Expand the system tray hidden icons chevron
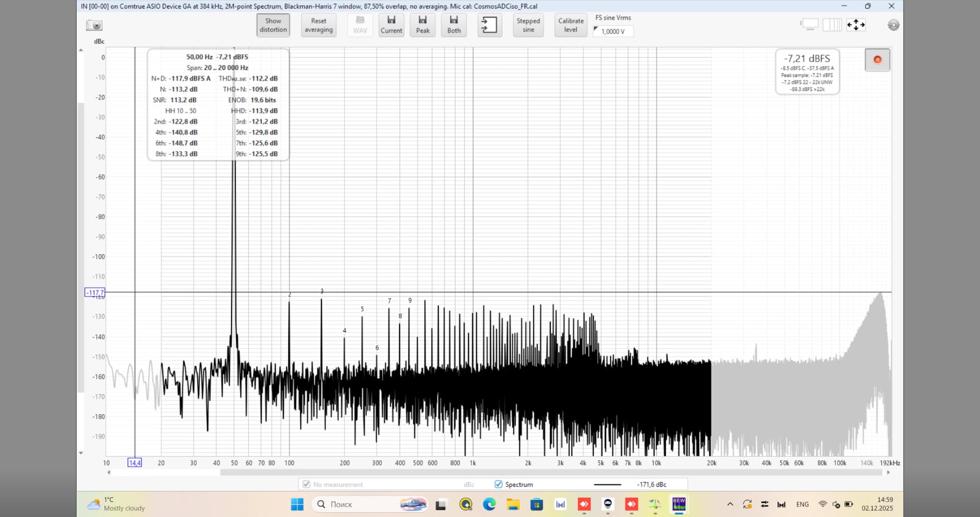Image resolution: width=980 pixels, height=517 pixels. click(x=730, y=504)
